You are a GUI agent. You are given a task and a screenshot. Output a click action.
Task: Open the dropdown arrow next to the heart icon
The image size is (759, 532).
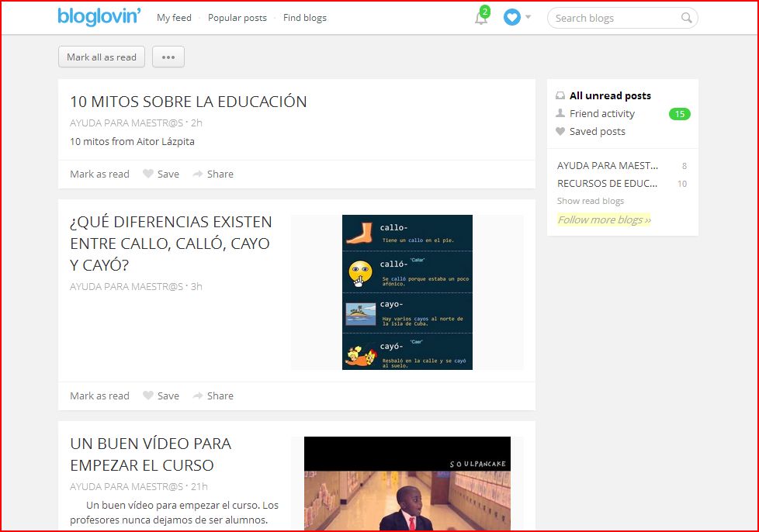(x=529, y=17)
